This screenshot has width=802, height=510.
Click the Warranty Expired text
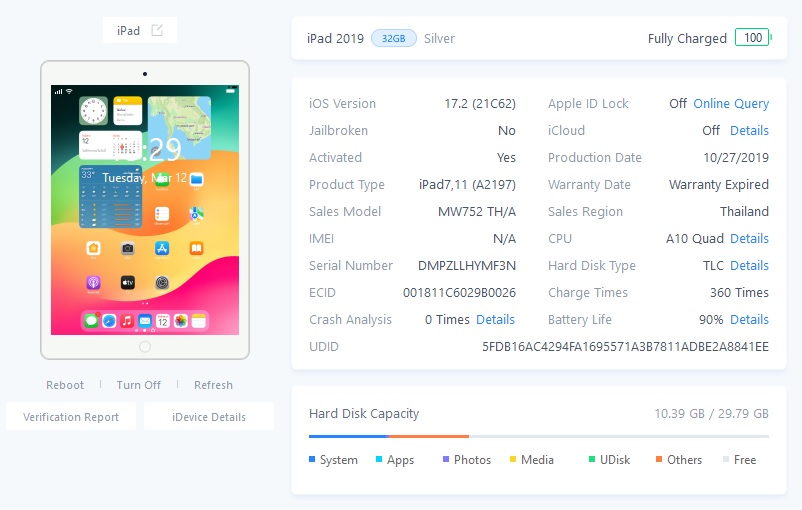[x=719, y=185]
